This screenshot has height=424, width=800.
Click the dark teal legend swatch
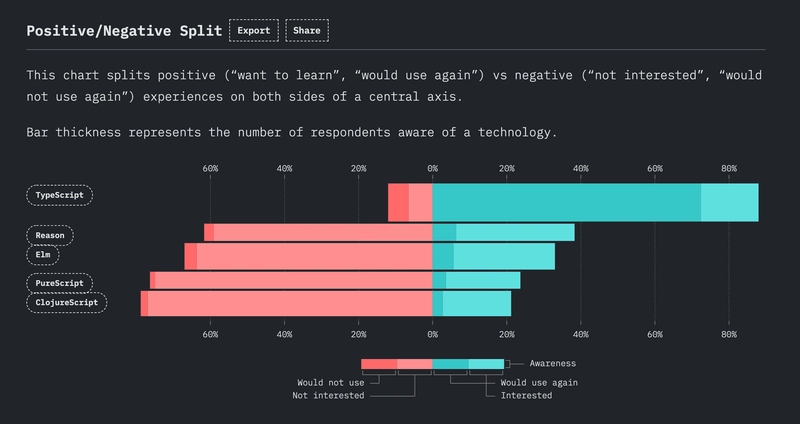click(x=451, y=364)
